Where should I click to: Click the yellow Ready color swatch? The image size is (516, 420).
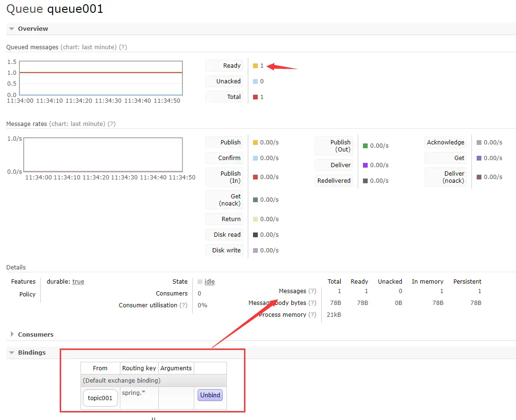click(x=255, y=66)
